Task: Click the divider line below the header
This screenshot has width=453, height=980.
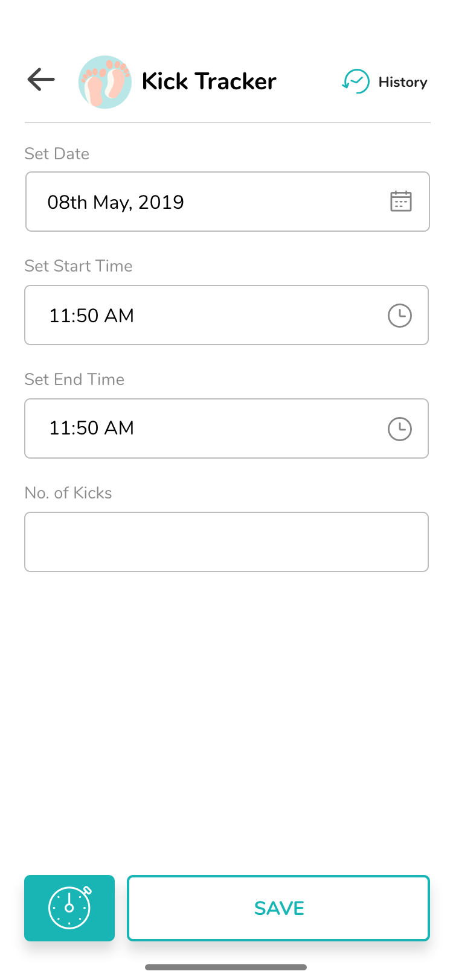Action: (x=227, y=122)
